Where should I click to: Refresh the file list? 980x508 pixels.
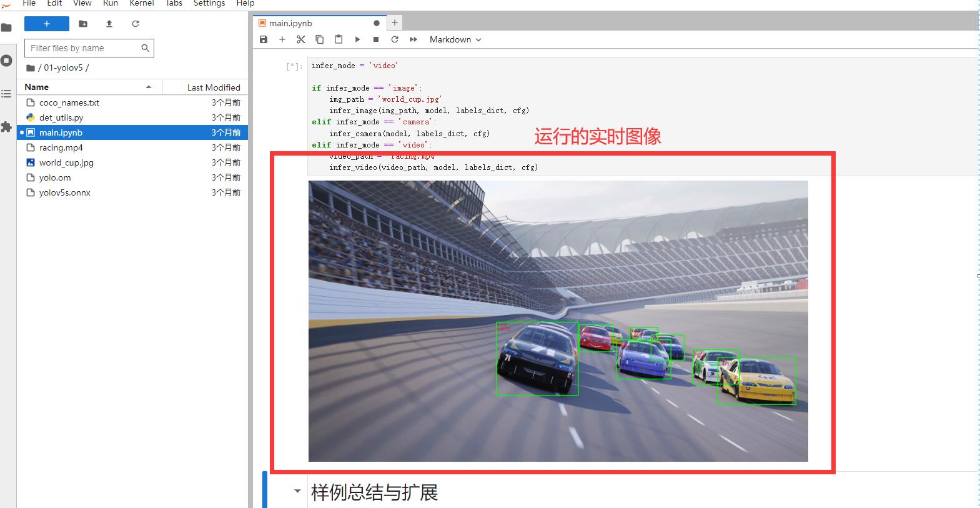coord(136,24)
